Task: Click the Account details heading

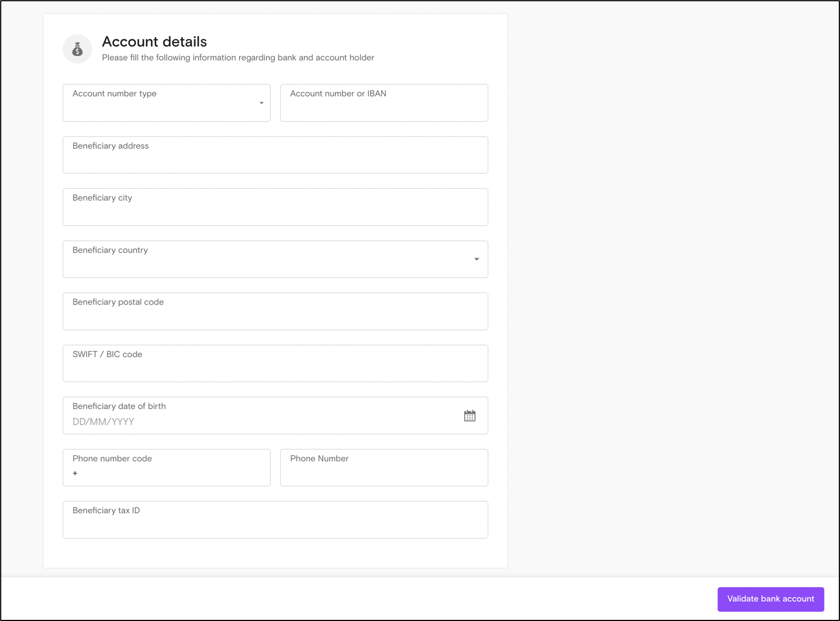Action: 154,42
